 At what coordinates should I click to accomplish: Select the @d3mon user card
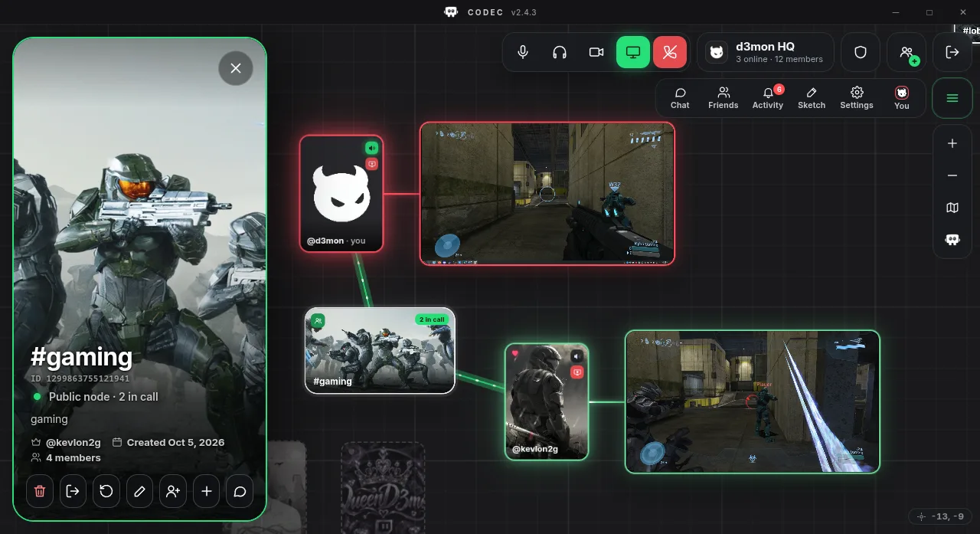coord(341,193)
